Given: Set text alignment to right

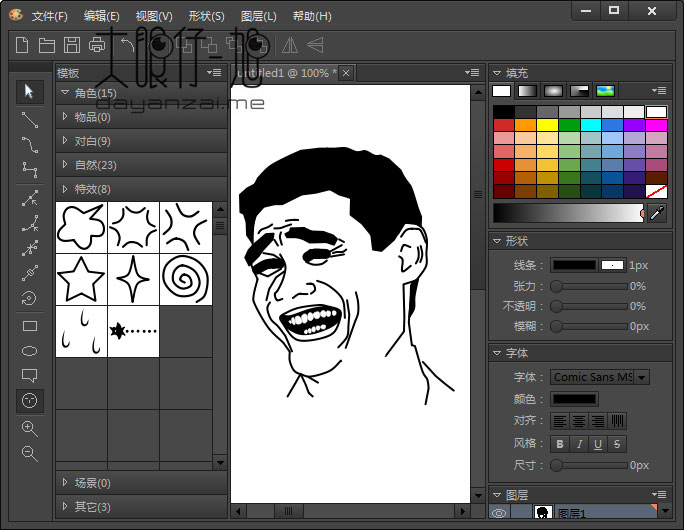Looking at the screenshot, I should (x=598, y=421).
